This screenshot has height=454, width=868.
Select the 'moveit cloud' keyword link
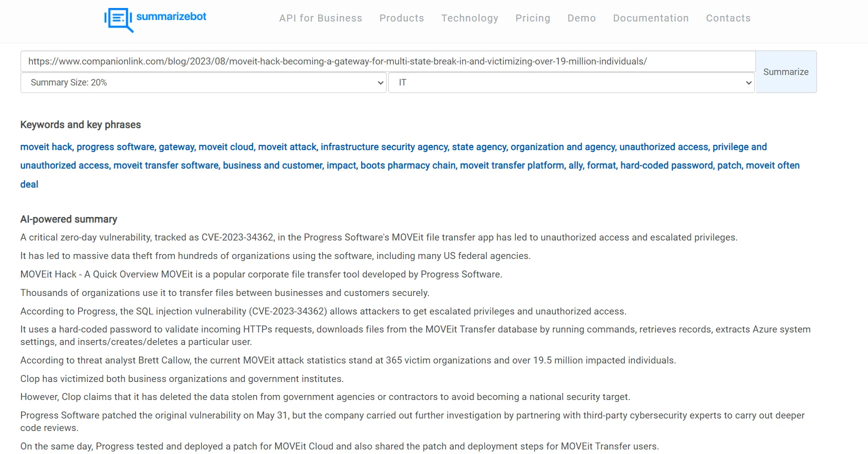click(x=226, y=147)
